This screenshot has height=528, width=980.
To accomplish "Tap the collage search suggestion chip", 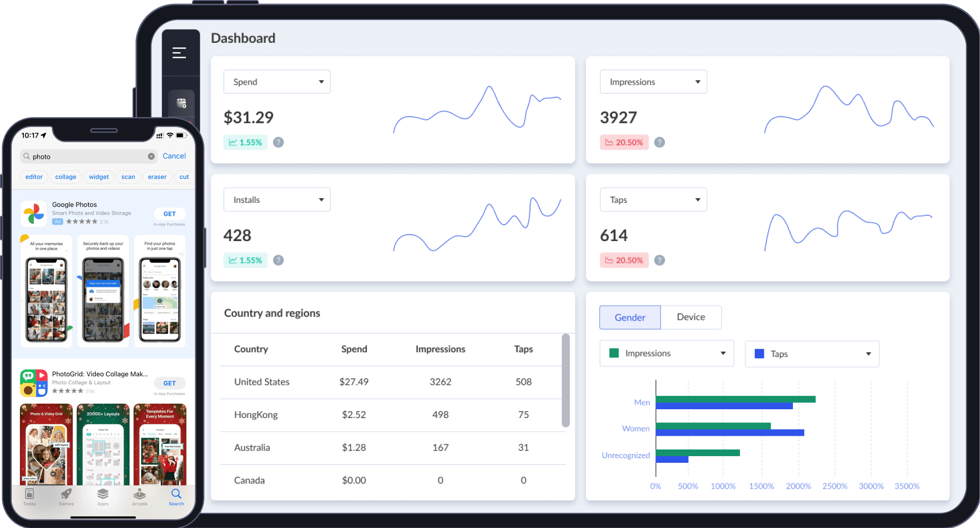I will point(66,177).
